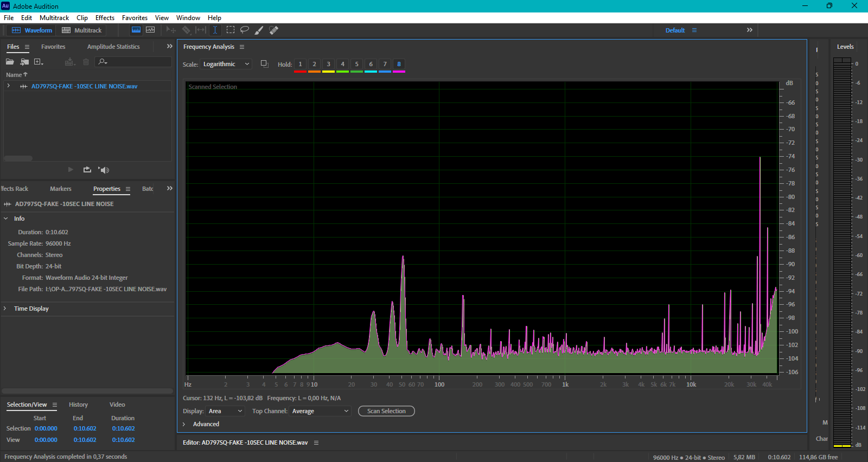Expand the Time Display section
This screenshot has height=462, width=868.
[5, 309]
